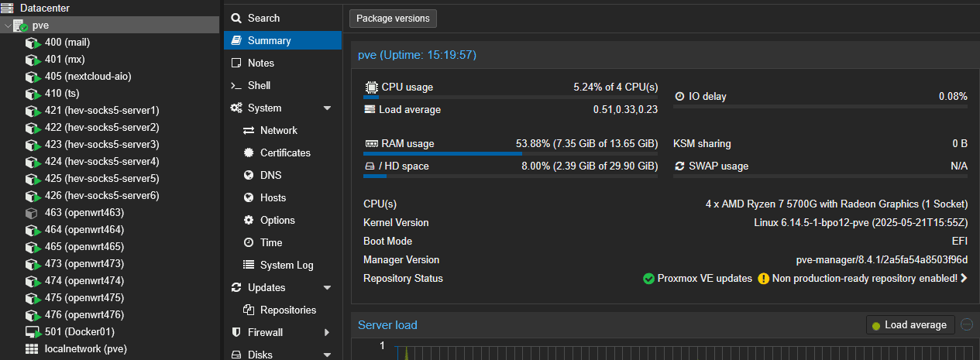Click the localnetwork (pve) grid icon
Screen dimensions: 980x360
[x=31, y=349]
